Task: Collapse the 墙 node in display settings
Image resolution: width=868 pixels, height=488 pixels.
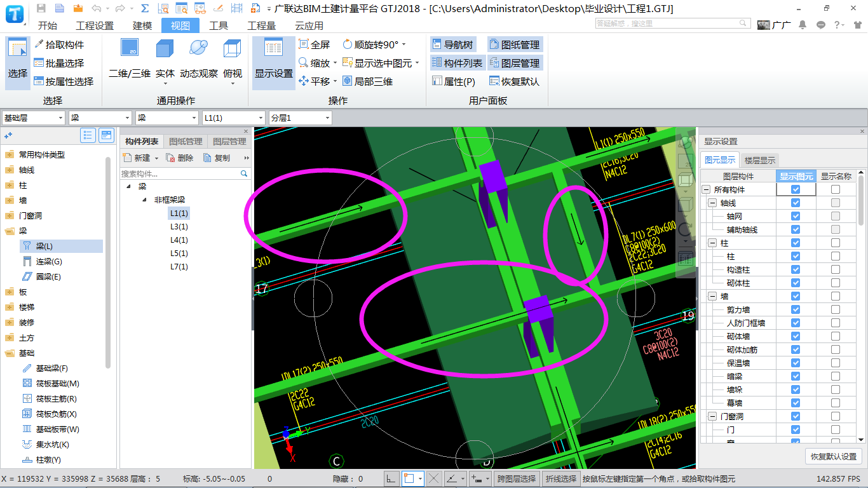Action: 712,296
